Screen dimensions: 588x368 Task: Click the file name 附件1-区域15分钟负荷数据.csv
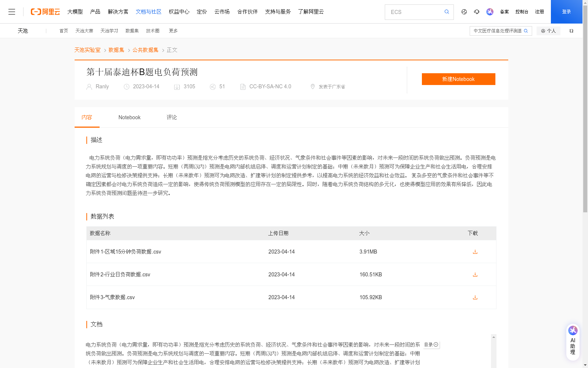pos(126,252)
